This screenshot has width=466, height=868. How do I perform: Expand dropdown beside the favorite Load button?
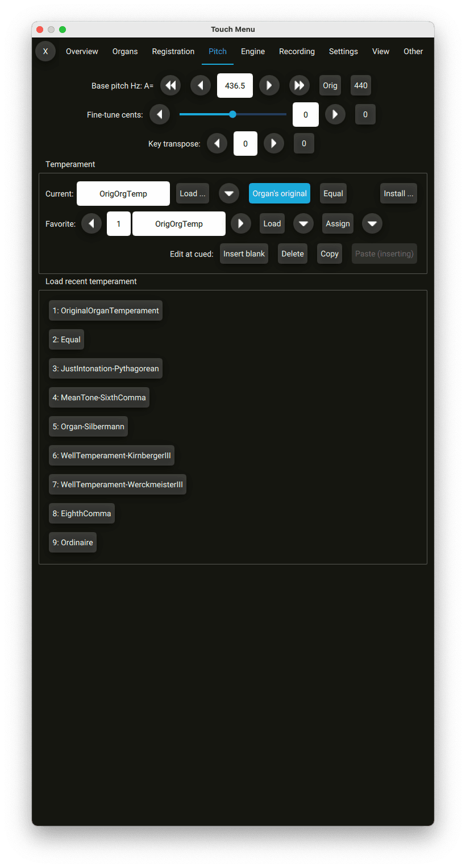tap(303, 224)
